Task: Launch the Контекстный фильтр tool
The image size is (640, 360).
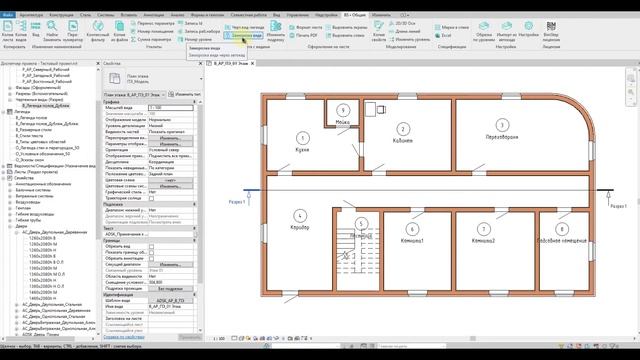Action: [98, 31]
